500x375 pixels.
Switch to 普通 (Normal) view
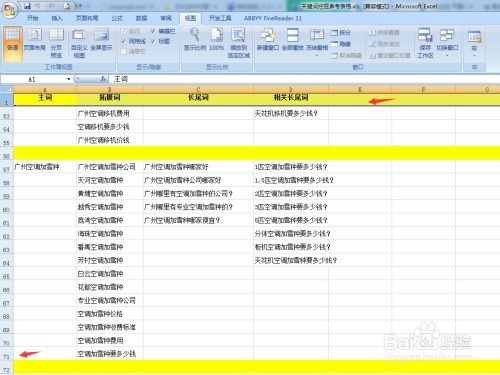(13, 44)
